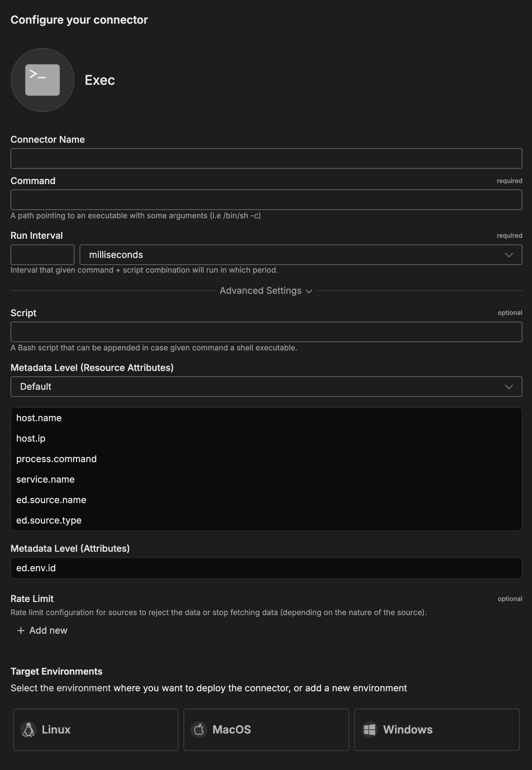Viewport: 532px width, 770px height.
Task: Click into the Command text field
Action: (266, 200)
